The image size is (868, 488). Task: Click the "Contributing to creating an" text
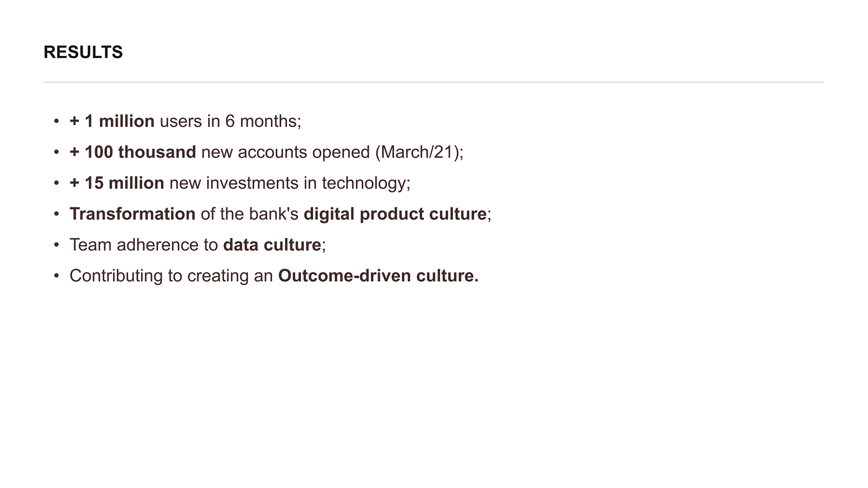click(171, 276)
